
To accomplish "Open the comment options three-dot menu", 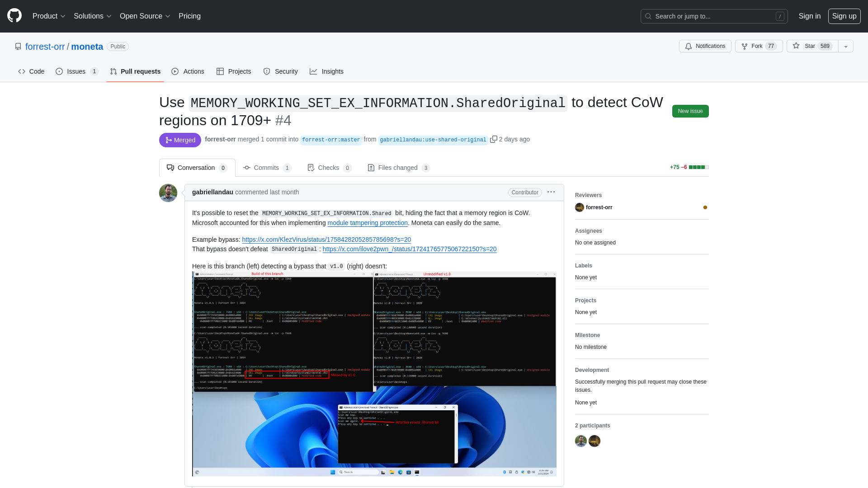I will pos(551,192).
